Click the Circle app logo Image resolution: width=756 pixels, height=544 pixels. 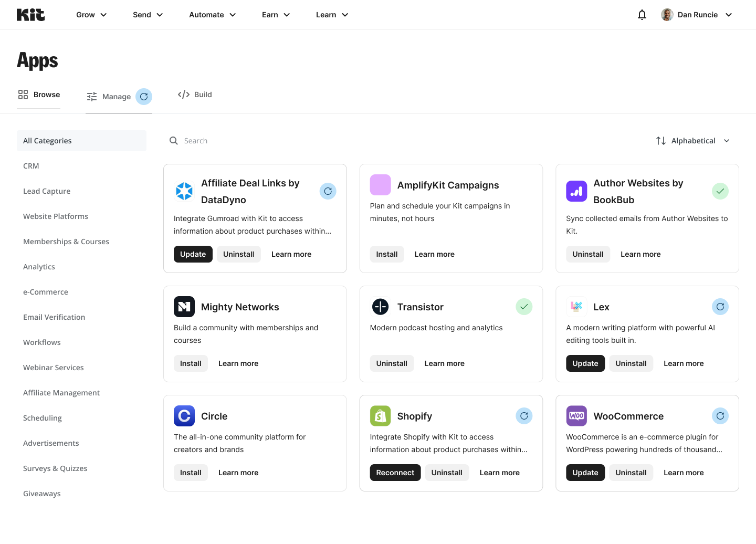tap(184, 416)
